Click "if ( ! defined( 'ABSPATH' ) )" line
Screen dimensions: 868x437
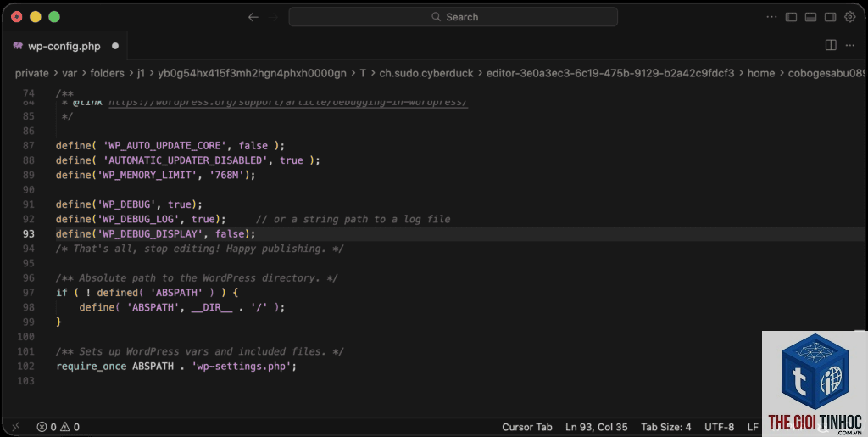click(147, 293)
